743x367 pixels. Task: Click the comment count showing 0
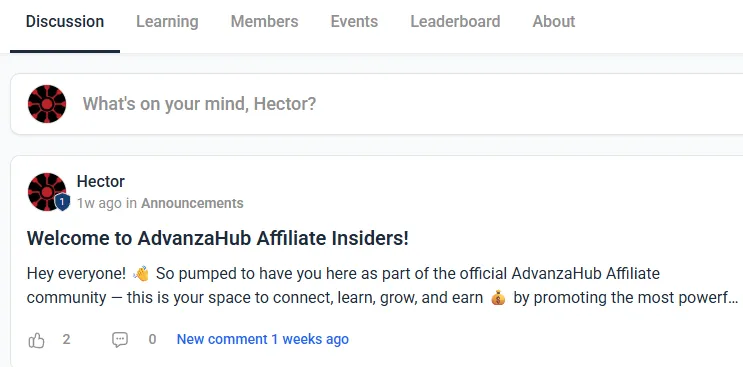[x=152, y=339]
